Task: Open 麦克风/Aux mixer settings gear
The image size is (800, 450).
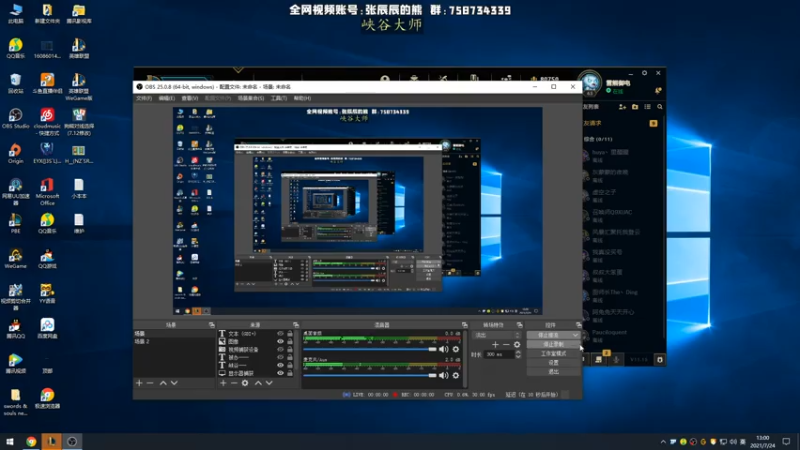Action: click(456, 376)
